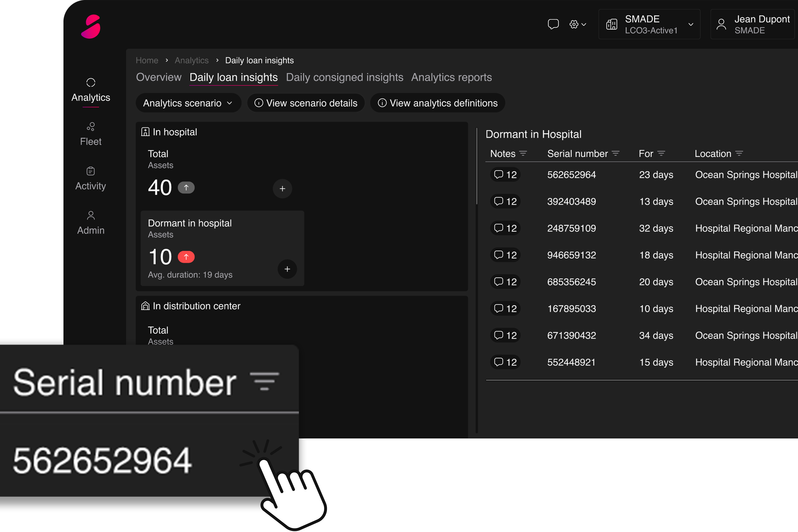The image size is (798, 532).
Task: Switch to the Overview tab
Action: pos(158,77)
